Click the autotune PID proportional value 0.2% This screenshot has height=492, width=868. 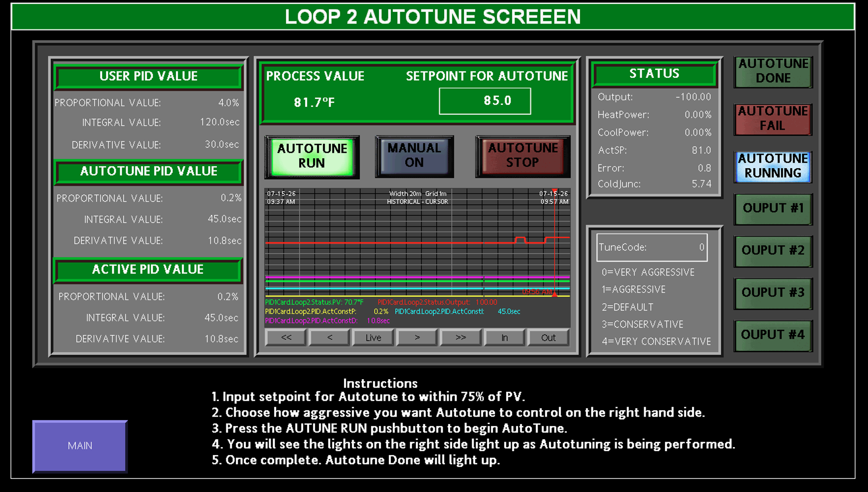tap(231, 198)
